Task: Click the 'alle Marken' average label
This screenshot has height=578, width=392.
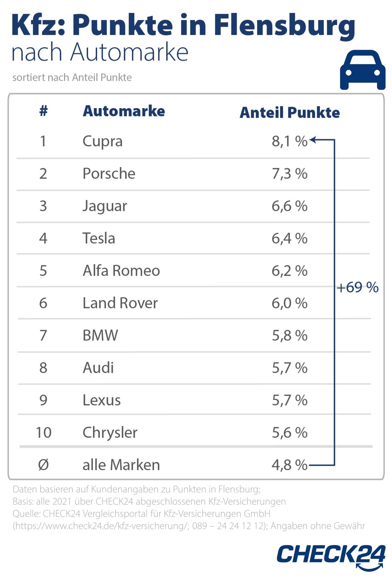Action: coord(121,465)
